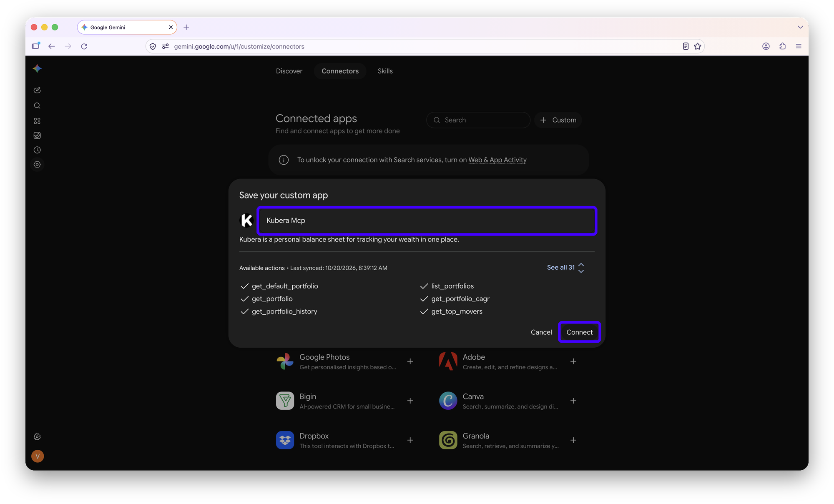
Task: Go back with the browser back arrow
Action: coord(52,46)
